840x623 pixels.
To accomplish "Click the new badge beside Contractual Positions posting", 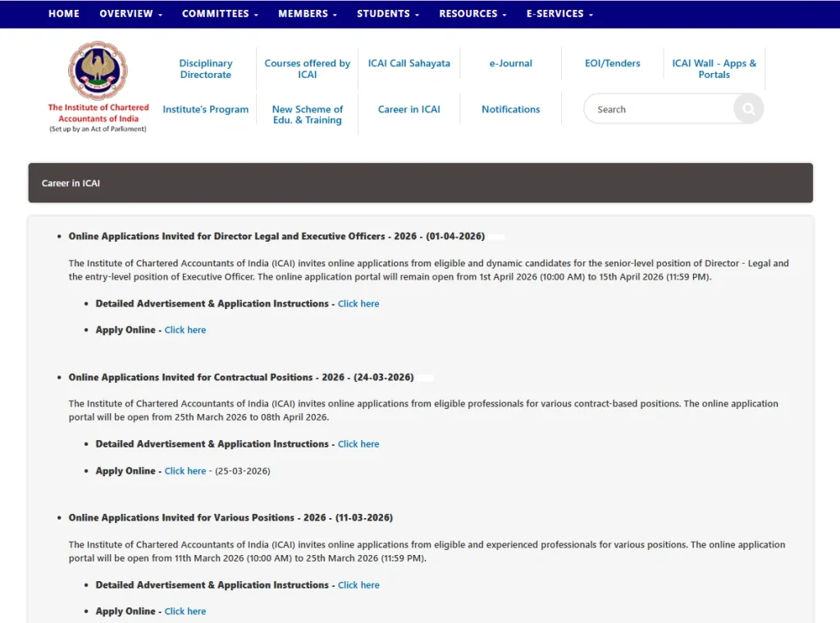I will tap(425, 377).
